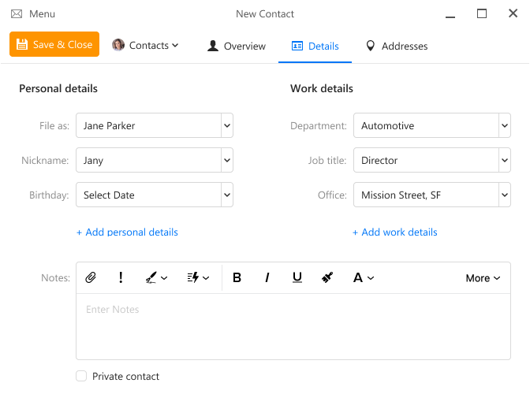530x420 pixels.
Task: Click the envelope icon next to Menu
Action: [17, 14]
